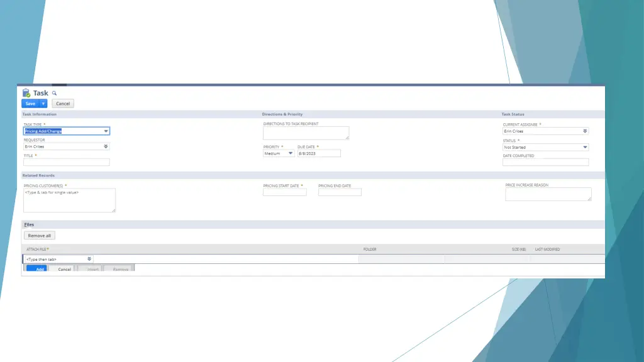Click the Pricing End Date field
Image resolution: width=644 pixels, height=362 pixels.
[340, 192]
